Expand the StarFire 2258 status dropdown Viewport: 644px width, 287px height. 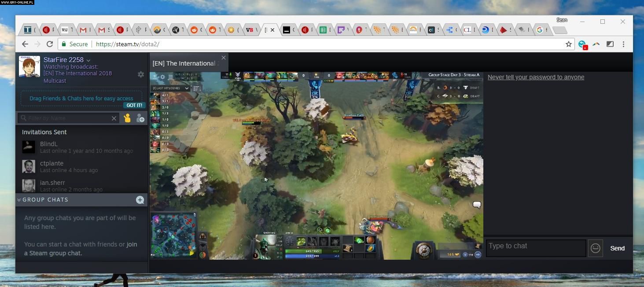[88, 60]
